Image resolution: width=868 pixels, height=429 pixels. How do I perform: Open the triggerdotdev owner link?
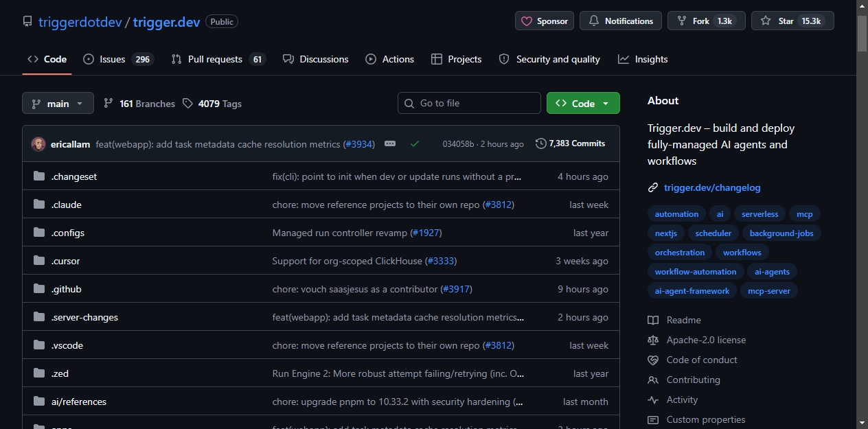tap(80, 22)
